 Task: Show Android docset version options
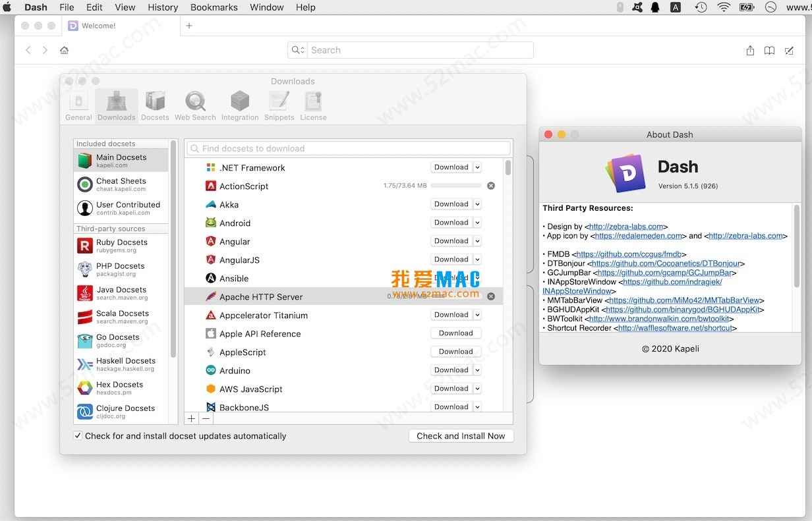point(477,223)
